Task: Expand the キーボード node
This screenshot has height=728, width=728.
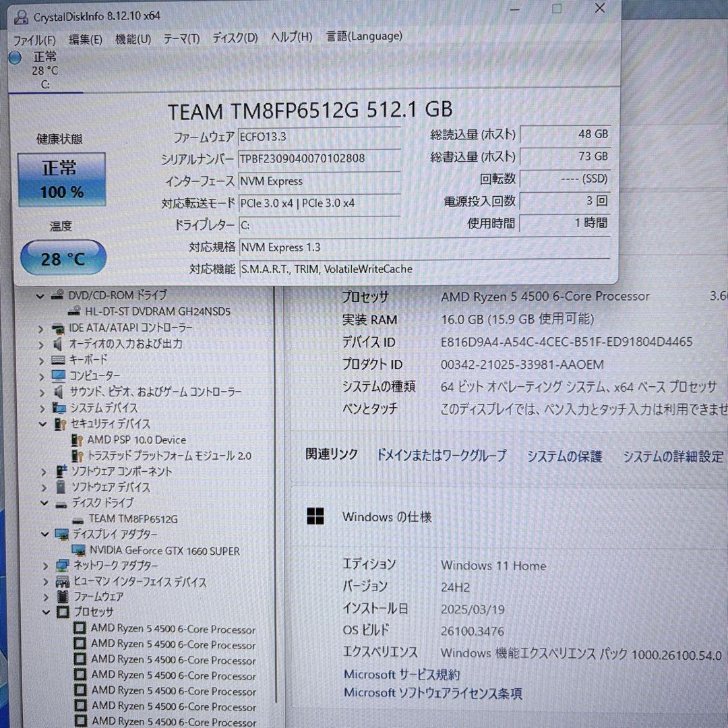Action: pyautogui.click(x=41, y=360)
